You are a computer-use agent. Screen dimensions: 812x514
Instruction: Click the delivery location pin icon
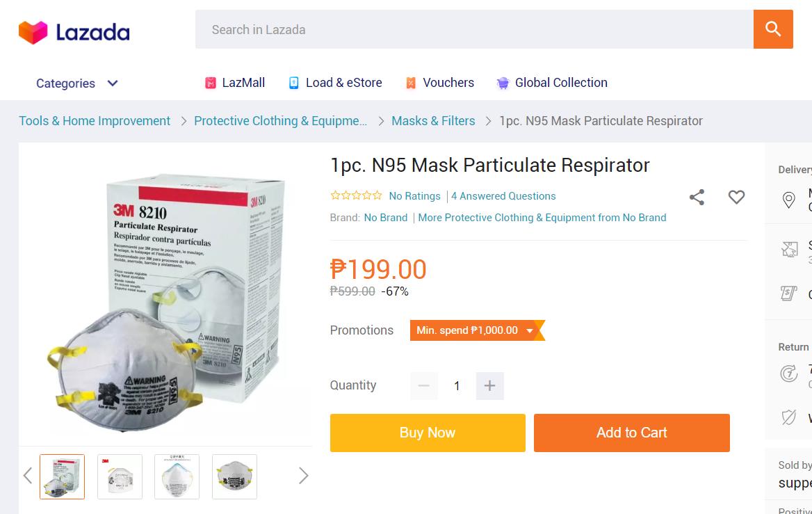coord(788,200)
